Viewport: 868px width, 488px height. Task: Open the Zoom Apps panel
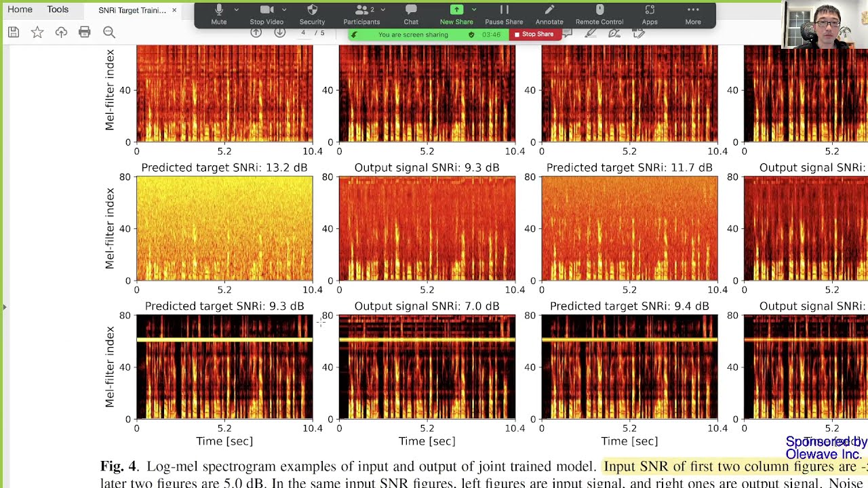point(650,15)
